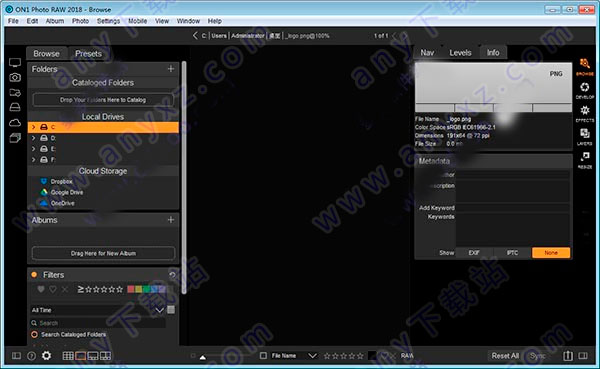Expand the D: drive tree
600x369 pixels.
34,138
